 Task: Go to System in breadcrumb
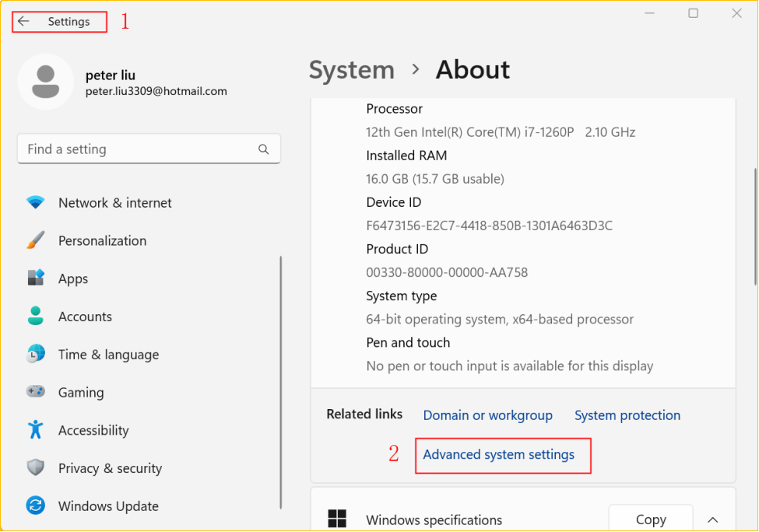tap(351, 70)
